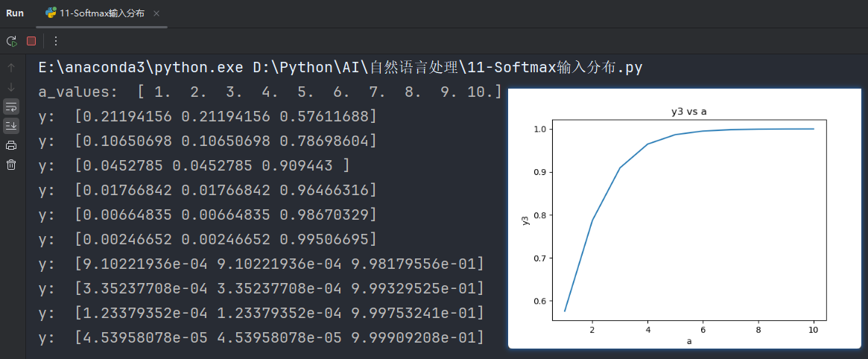Click output line with 0.96466316
Image resolution: width=868 pixels, height=359 pixels.
(x=207, y=190)
